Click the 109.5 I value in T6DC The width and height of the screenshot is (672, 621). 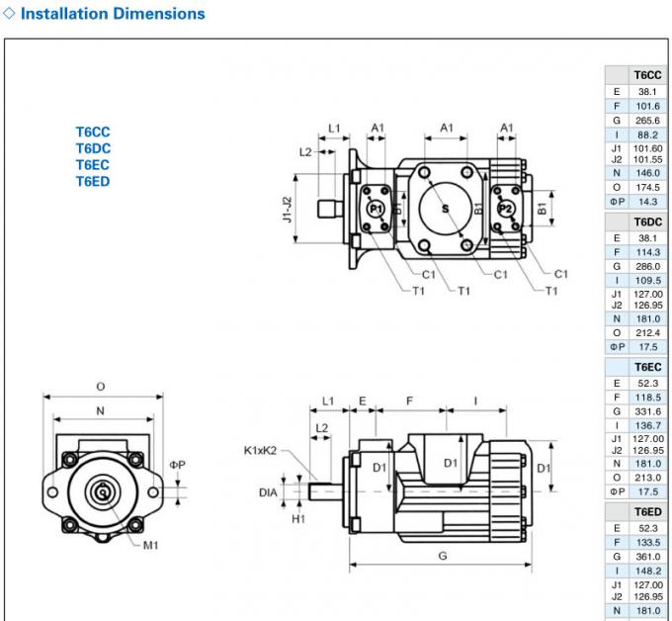pos(647,281)
